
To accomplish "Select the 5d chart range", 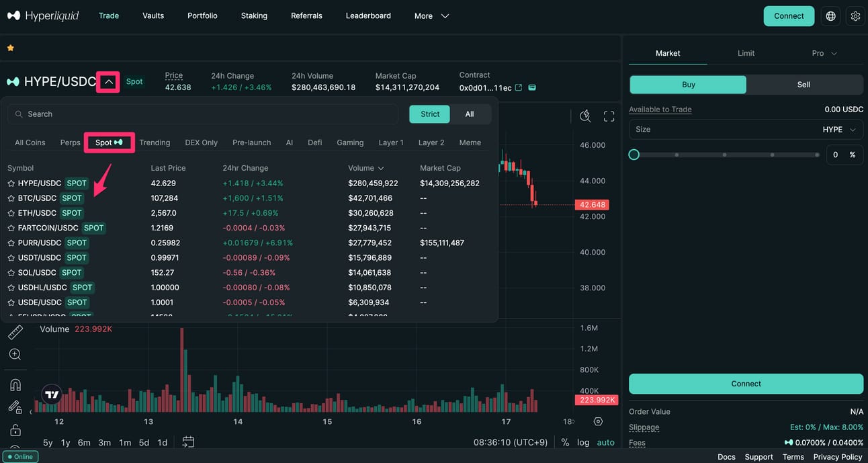I will (x=144, y=442).
